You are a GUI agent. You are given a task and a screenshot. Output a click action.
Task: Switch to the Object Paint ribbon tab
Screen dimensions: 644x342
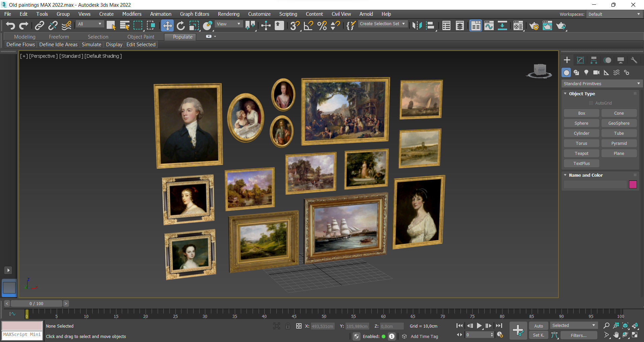pyautogui.click(x=141, y=37)
